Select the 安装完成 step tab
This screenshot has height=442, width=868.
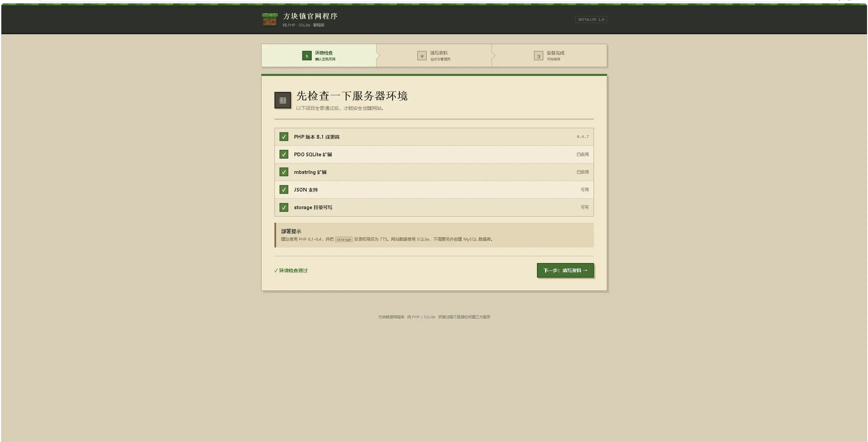[x=549, y=56]
